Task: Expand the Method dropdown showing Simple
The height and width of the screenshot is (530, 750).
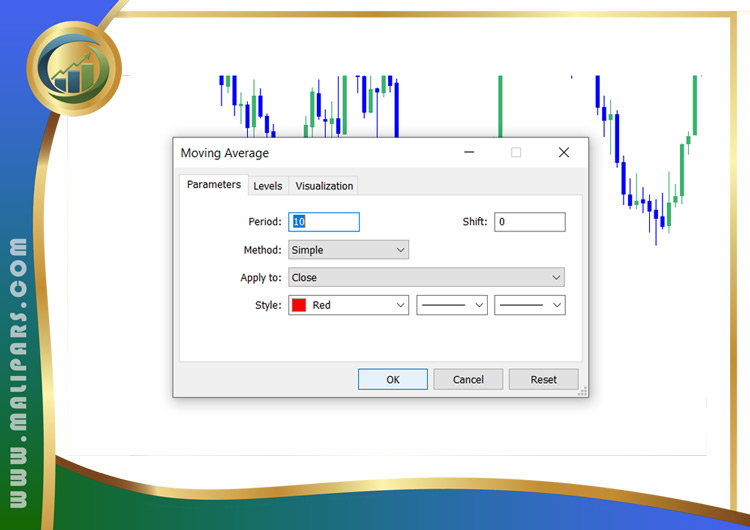Action: click(x=348, y=250)
